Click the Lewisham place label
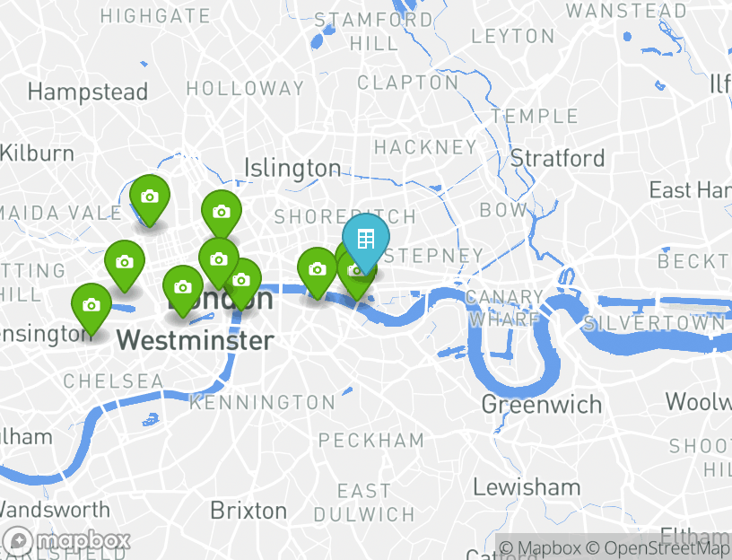The height and width of the screenshot is (560, 732). [x=527, y=487]
